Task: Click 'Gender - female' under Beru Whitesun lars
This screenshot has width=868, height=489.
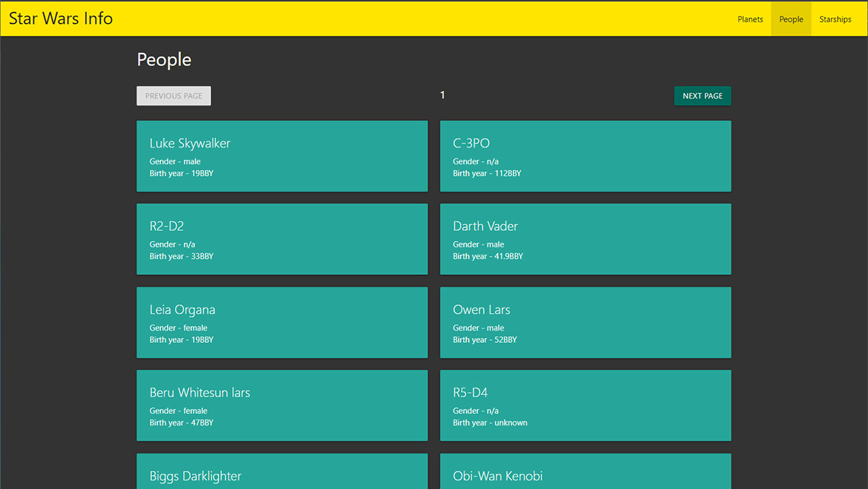Action: 179,411
